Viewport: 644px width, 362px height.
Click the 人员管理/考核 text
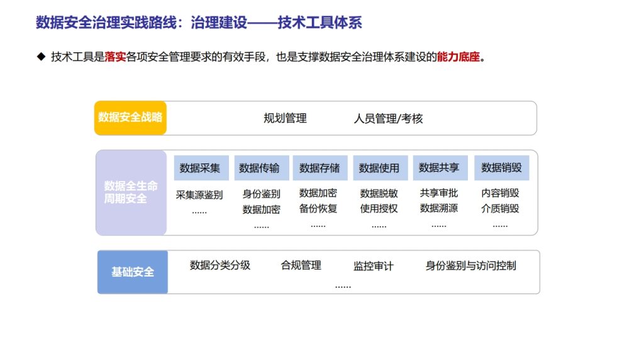pyautogui.click(x=388, y=119)
